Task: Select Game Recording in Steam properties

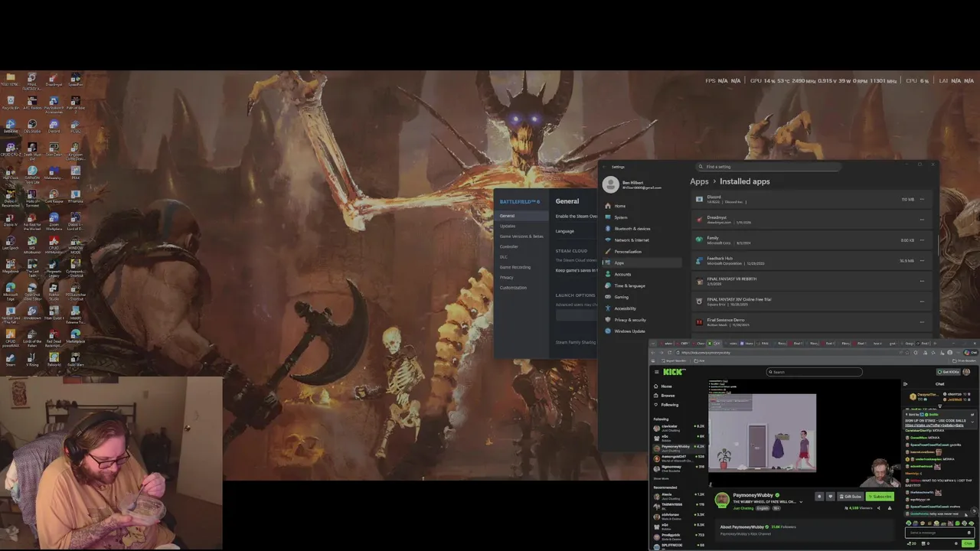Action: 521,267
